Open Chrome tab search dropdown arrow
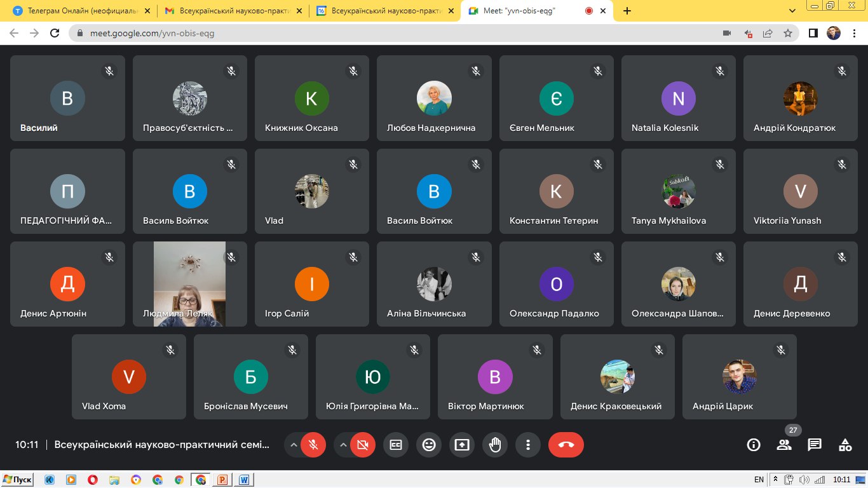This screenshot has height=488, width=868. pos(792,11)
